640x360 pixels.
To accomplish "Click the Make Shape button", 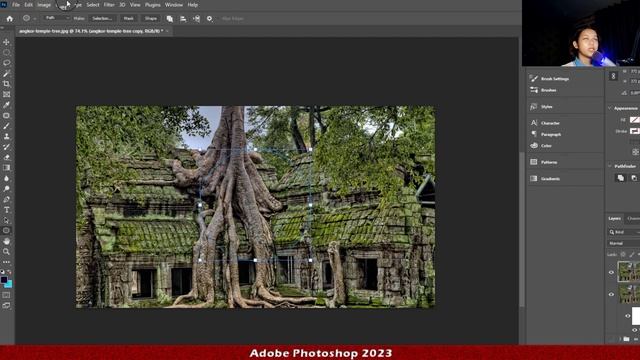I will (x=151, y=18).
